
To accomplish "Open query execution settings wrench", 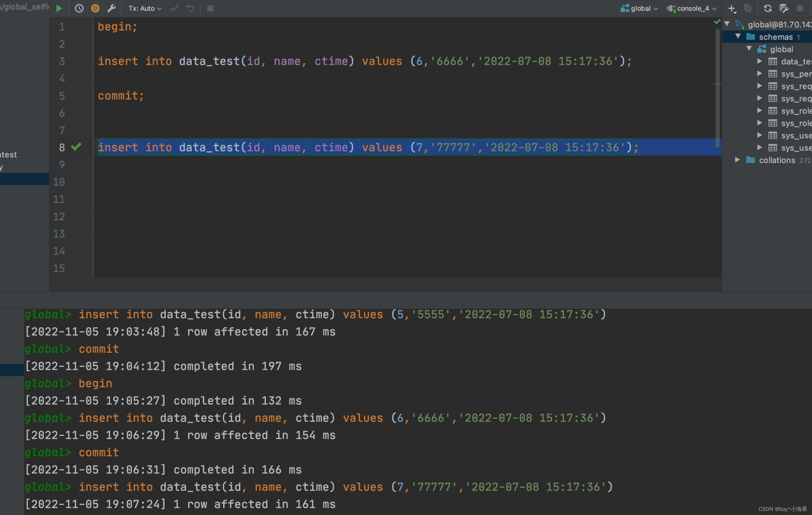I will click(x=111, y=8).
